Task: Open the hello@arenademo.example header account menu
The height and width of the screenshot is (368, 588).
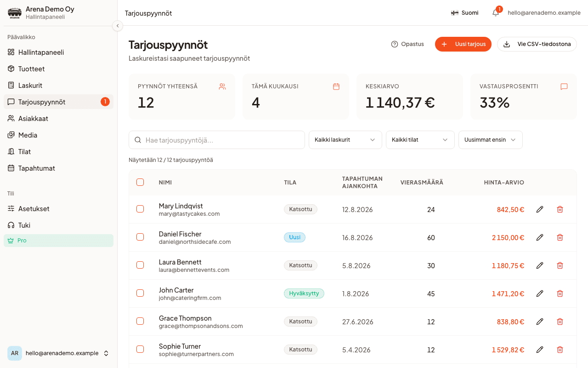Action: pyautogui.click(x=544, y=13)
